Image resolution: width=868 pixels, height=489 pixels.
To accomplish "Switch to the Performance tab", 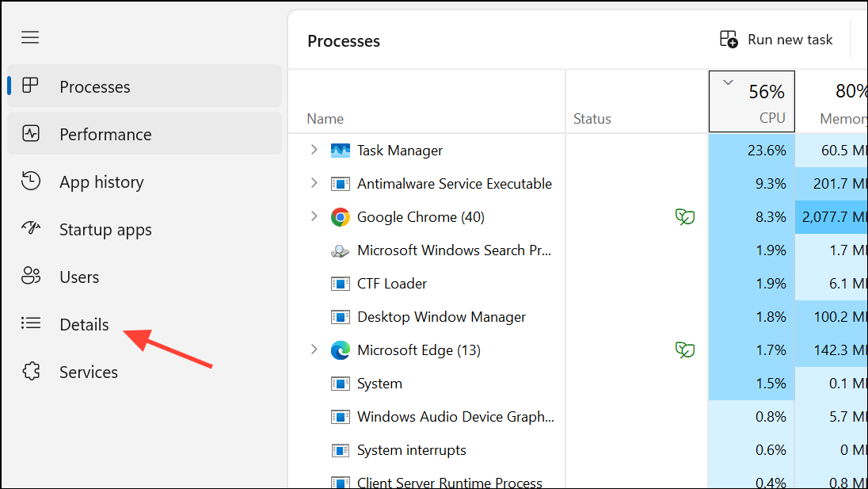I will [105, 134].
